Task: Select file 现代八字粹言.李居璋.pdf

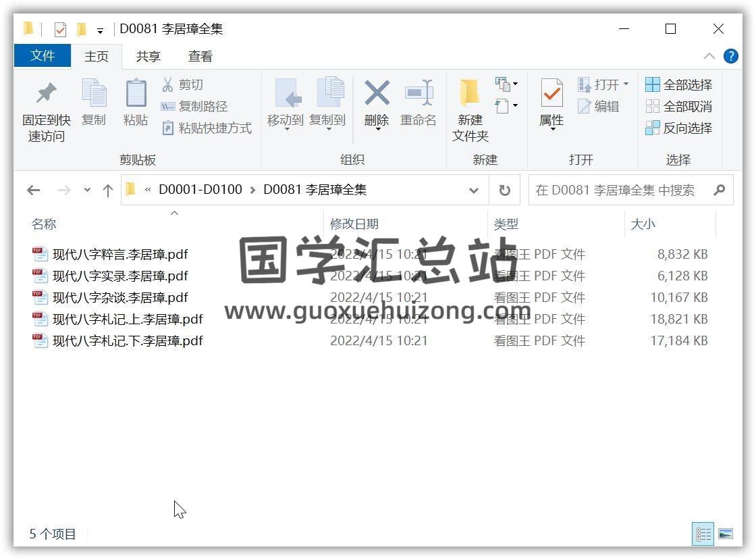Action: pyautogui.click(x=120, y=254)
